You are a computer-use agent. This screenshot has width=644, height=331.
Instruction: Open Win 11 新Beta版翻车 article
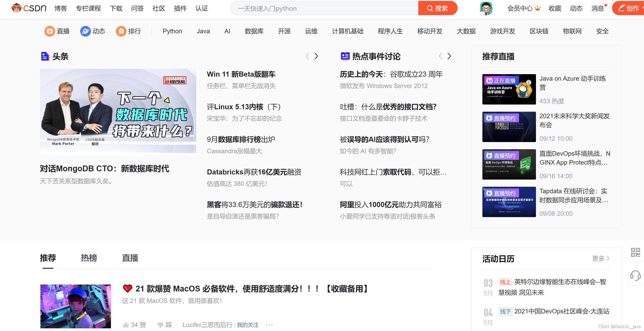(241, 74)
